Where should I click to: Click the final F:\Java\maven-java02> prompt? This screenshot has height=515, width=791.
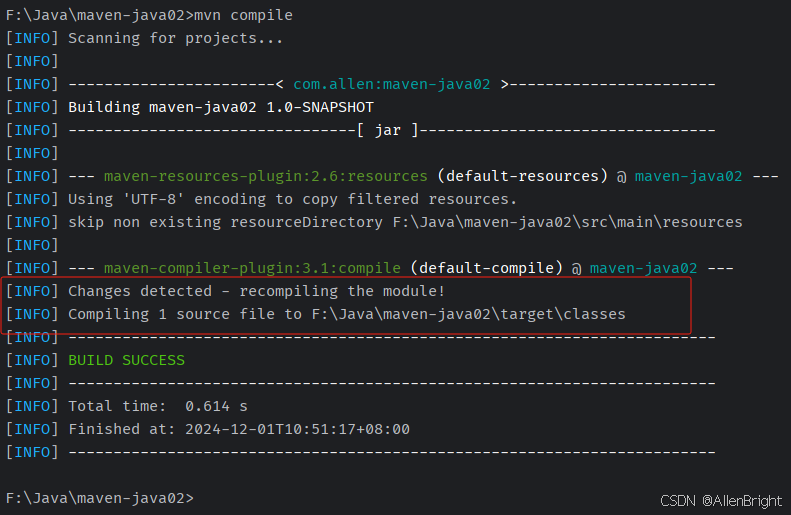tap(99, 498)
